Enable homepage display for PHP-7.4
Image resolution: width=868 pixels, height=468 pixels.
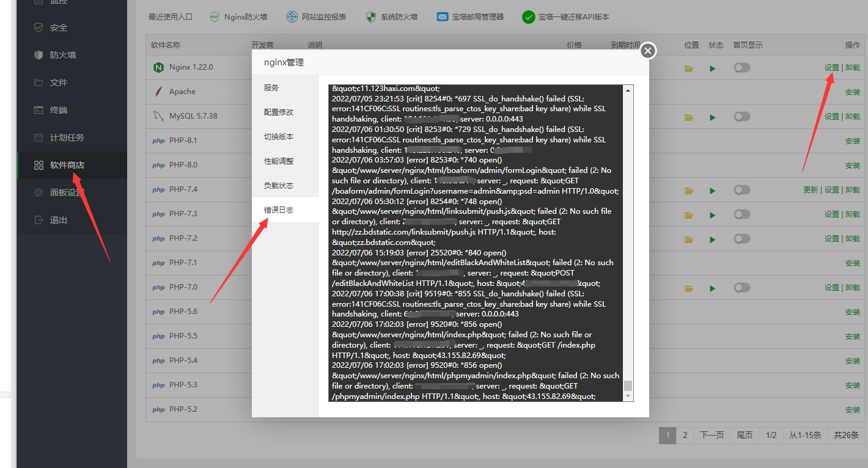click(742, 189)
